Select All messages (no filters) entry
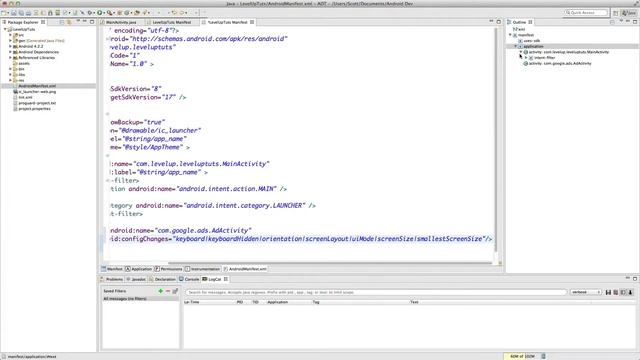This screenshot has width=640, height=360. [140, 299]
